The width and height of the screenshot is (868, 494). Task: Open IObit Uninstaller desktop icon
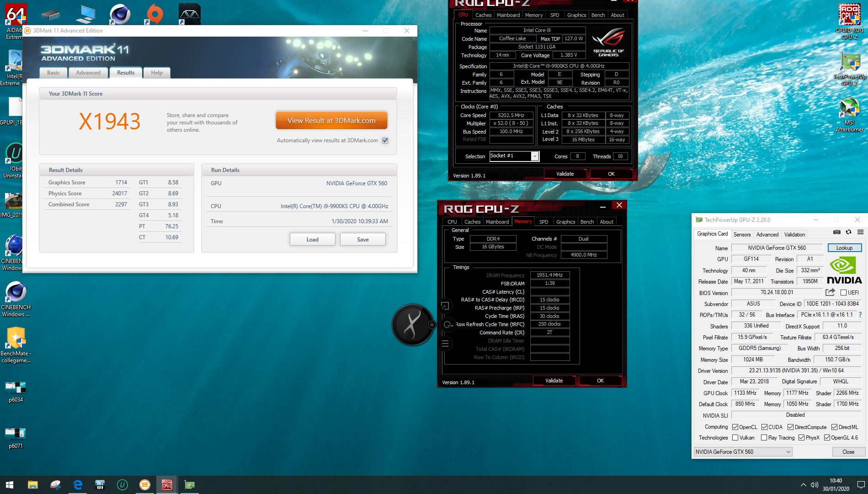coord(14,160)
